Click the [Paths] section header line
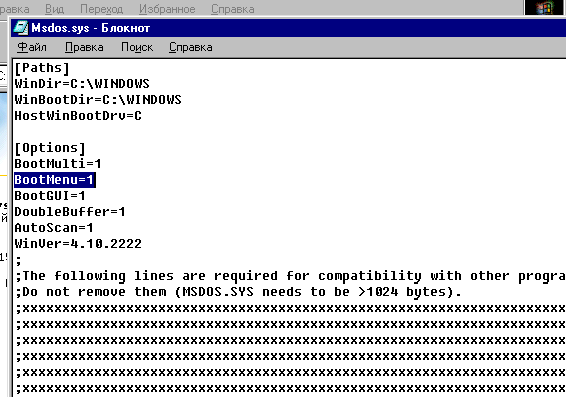 42,68
